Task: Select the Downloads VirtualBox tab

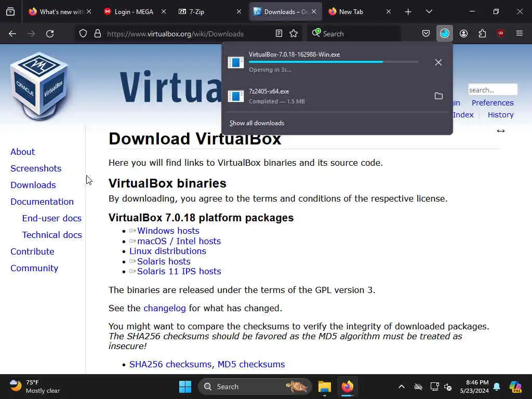Action: (x=280, y=12)
